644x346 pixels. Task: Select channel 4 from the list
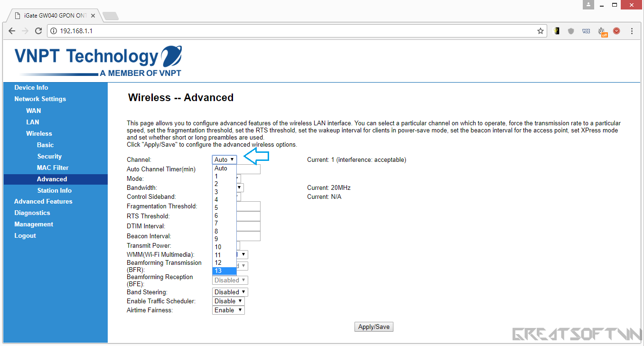coord(224,200)
